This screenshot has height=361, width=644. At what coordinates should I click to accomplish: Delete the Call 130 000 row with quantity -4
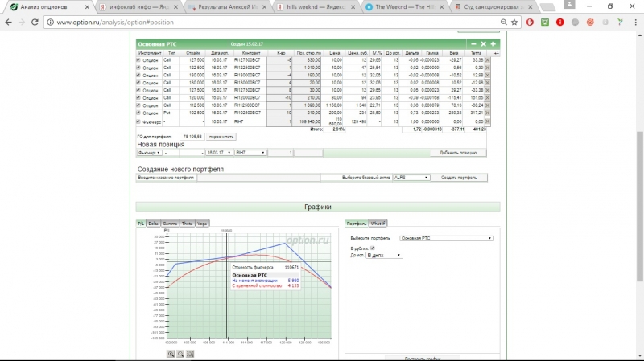pyautogui.click(x=488, y=76)
